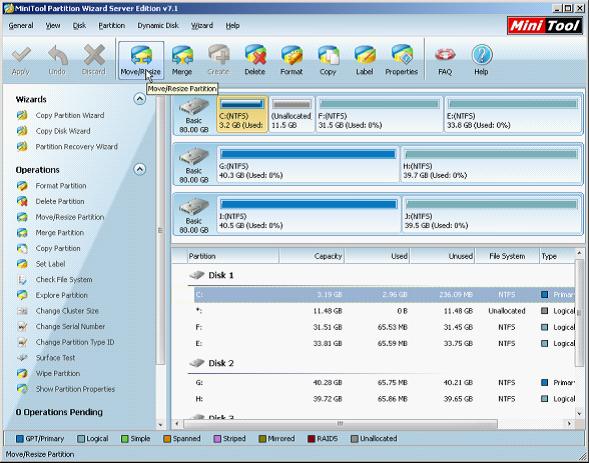
Task: Select the F:(NTFS) 31.5 GB block
Action: click(379, 115)
